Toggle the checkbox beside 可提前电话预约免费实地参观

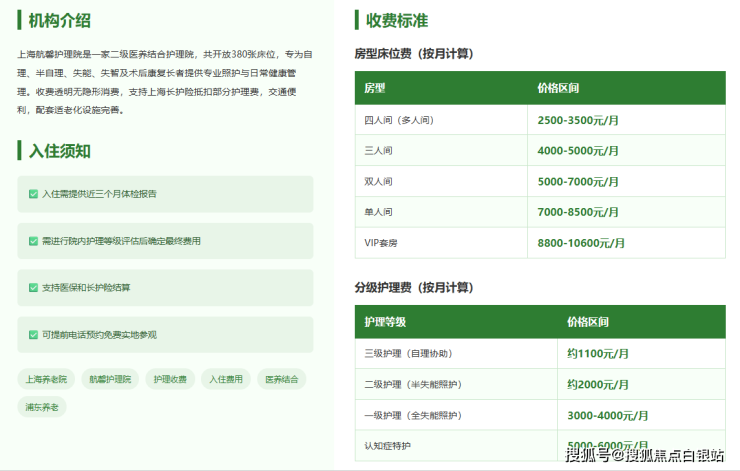[33, 335]
